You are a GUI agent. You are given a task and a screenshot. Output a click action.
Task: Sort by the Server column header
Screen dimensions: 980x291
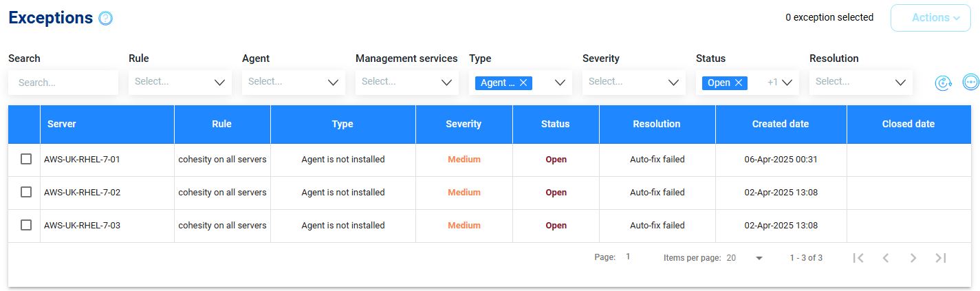point(62,125)
